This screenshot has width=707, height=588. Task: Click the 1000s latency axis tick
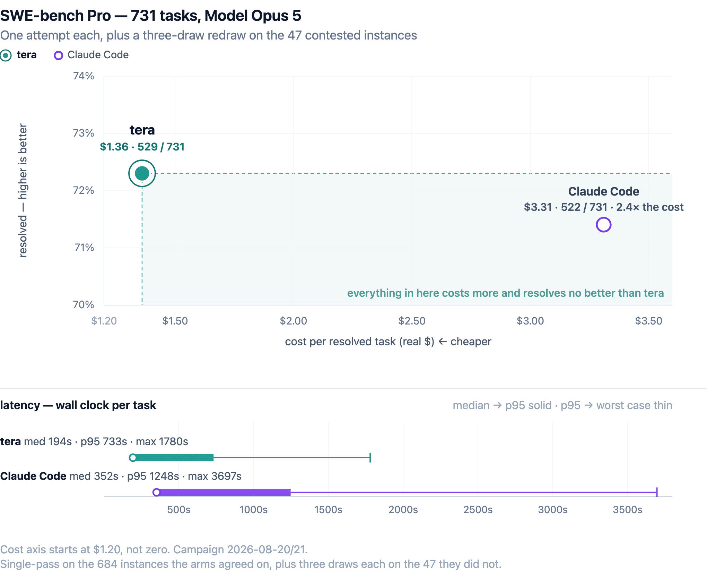(253, 510)
